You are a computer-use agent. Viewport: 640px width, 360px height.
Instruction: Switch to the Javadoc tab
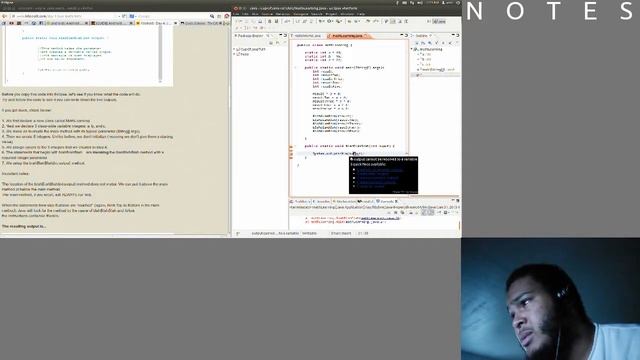point(321,202)
